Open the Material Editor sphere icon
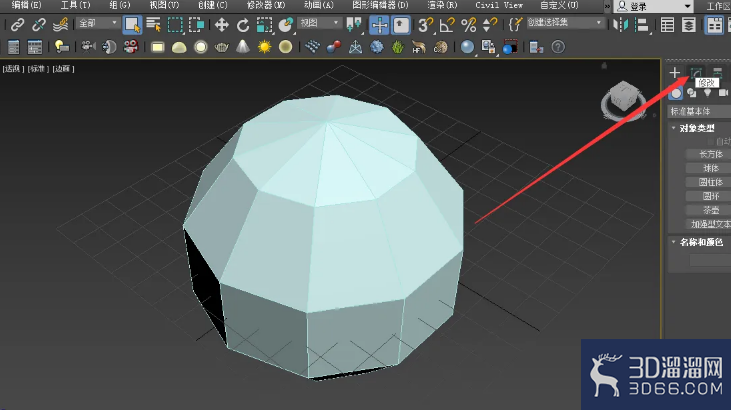Viewport: 731px width, 410px height. pyautogui.click(x=467, y=47)
